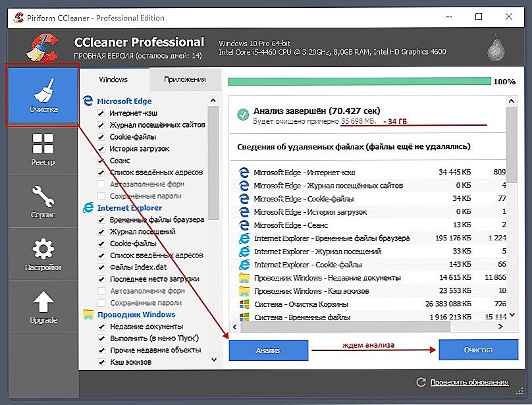
Task: Click the options list vertical scrollbar thumb
Action: point(213,163)
